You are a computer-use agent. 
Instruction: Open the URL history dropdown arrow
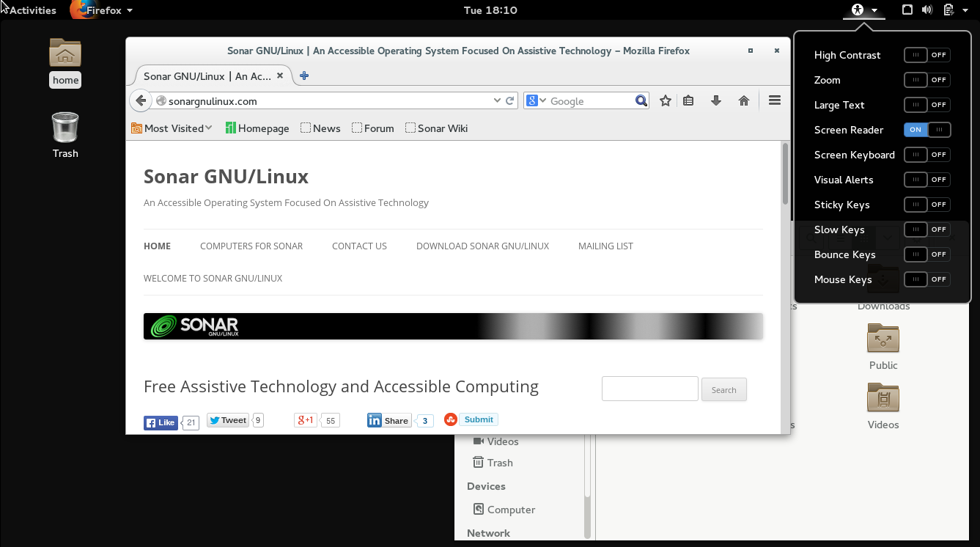tap(497, 101)
